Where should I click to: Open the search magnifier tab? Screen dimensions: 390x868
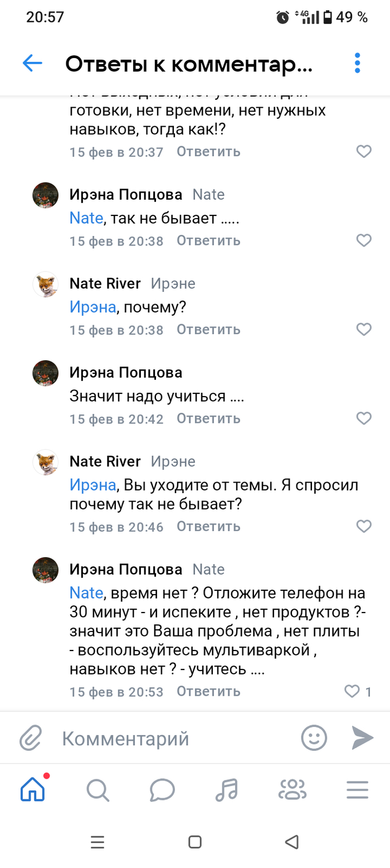(97, 789)
